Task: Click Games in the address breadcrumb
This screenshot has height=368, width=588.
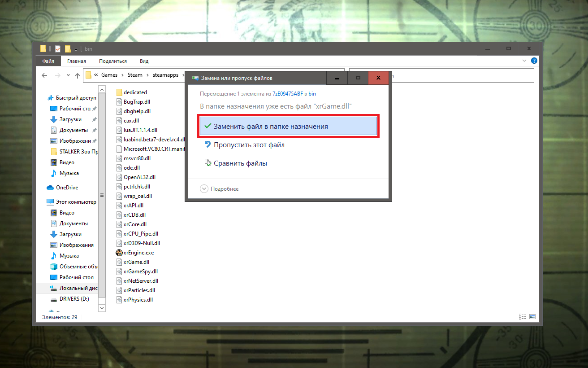Action: click(x=109, y=75)
